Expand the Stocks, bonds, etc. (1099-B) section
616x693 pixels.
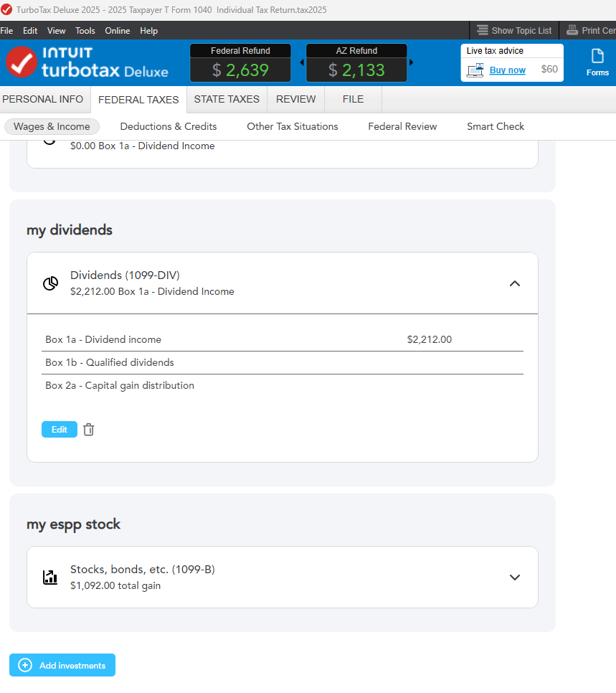(514, 577)
